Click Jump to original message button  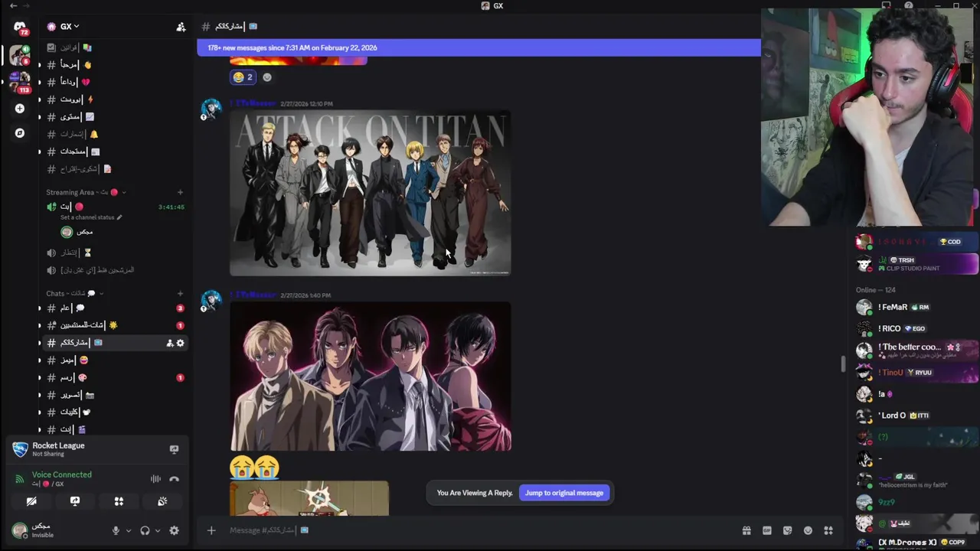pyautogui.click(x=564, y=493)
